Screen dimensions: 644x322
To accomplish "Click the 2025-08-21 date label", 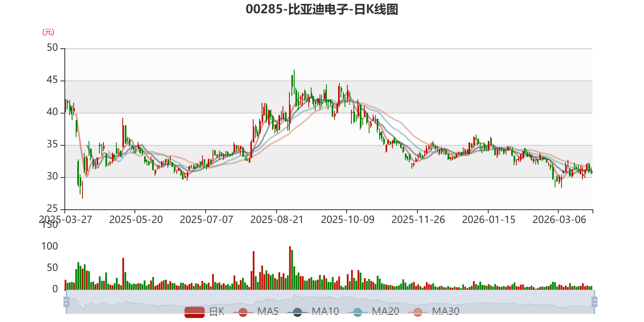I will tap(277, 219).
